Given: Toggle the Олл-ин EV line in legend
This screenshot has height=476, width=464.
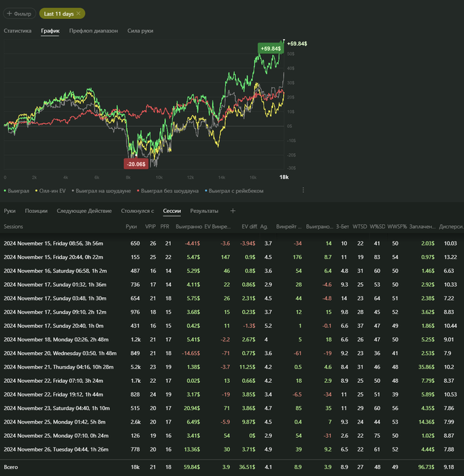Looking at the screenshot, I should coord(51,190).
